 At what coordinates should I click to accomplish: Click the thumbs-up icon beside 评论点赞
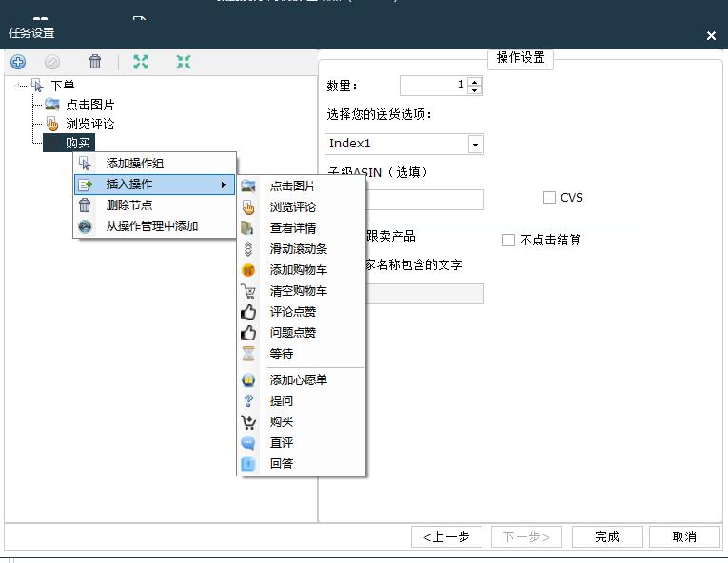[x=248, y=312]
